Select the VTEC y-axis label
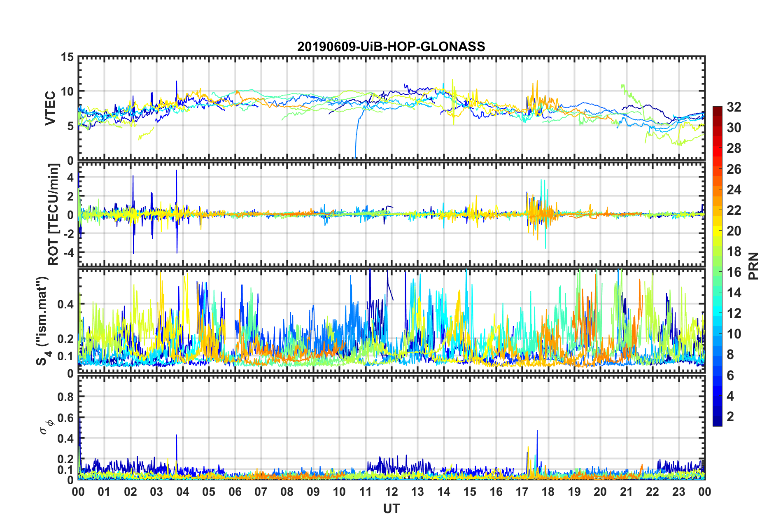Viewport: 783px width, 532px height. tap(50, 108)
